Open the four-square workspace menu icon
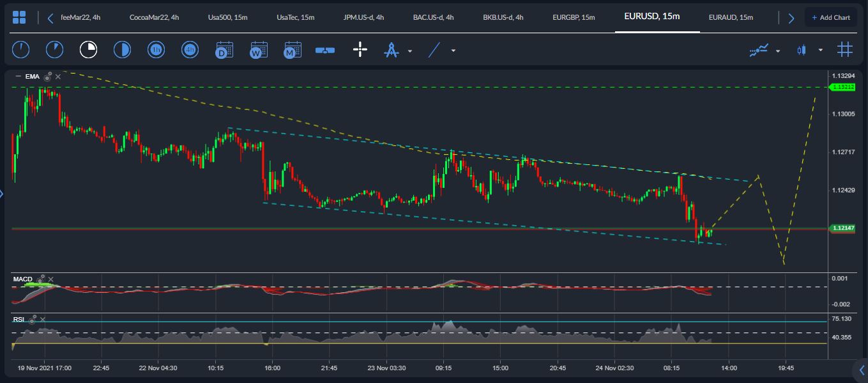The height and width of the screenshot is (383, 868). (x=19, y=17)
